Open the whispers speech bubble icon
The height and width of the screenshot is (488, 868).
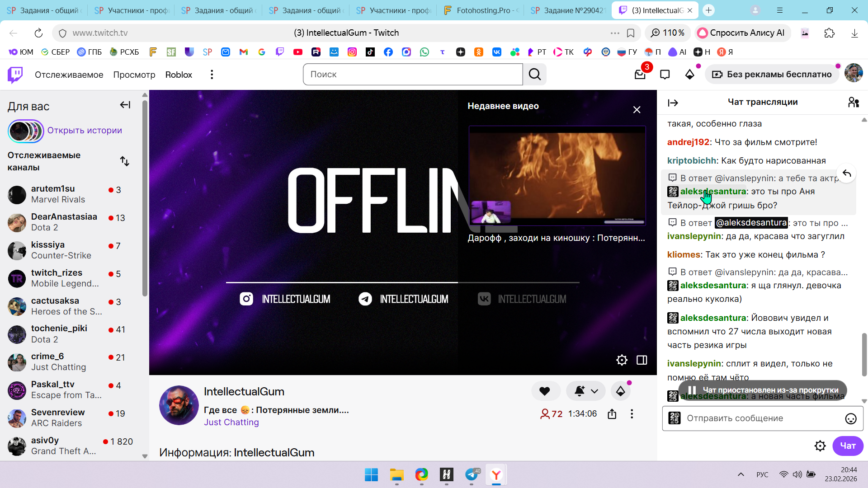[665, 75]
